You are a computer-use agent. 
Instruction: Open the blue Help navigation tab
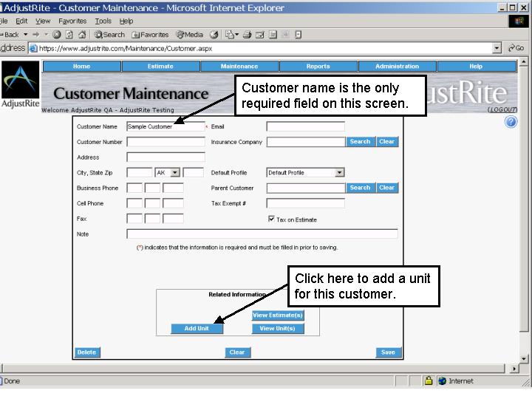476,66
